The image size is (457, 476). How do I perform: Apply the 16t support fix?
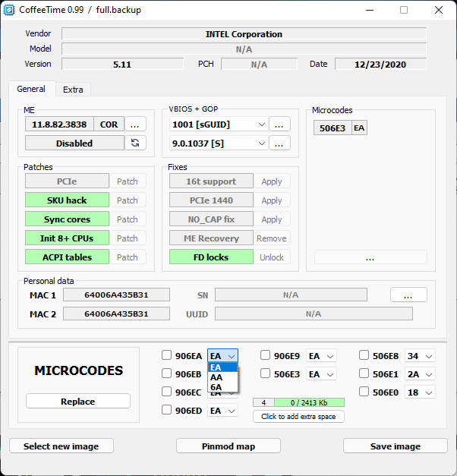pos(272,181)
